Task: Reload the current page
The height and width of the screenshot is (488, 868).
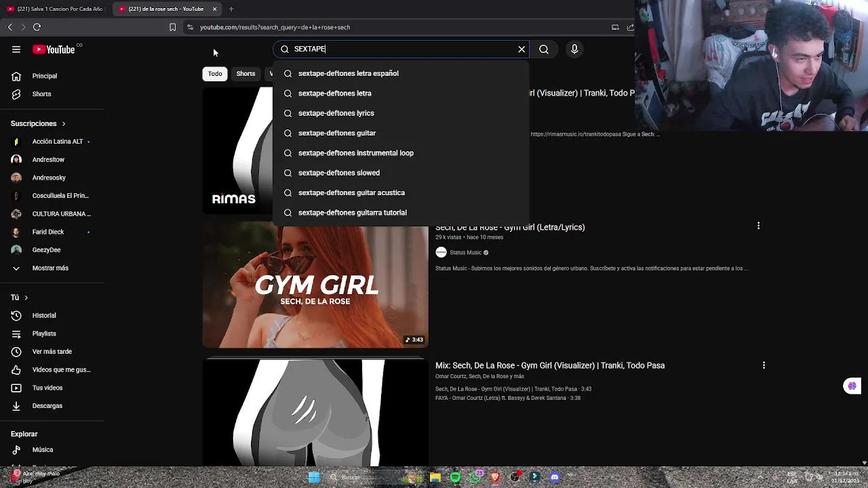Action: pyautogui.click(x=37, y=27)
